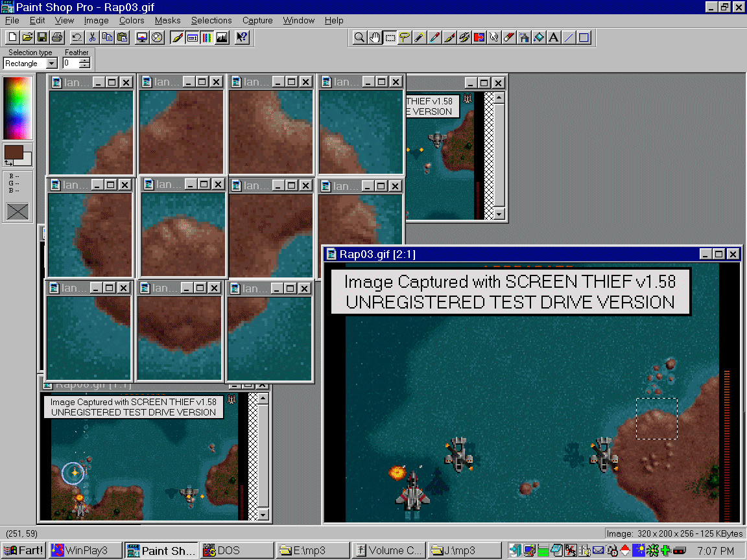Select the Airbrush spray can tool

[523, 38]
